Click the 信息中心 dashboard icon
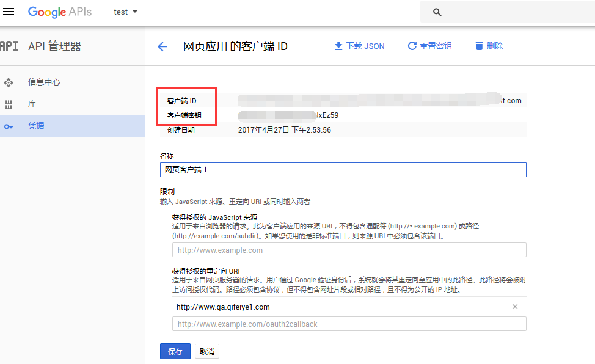Viewport: 595px width, 364px height. (9, 82)
